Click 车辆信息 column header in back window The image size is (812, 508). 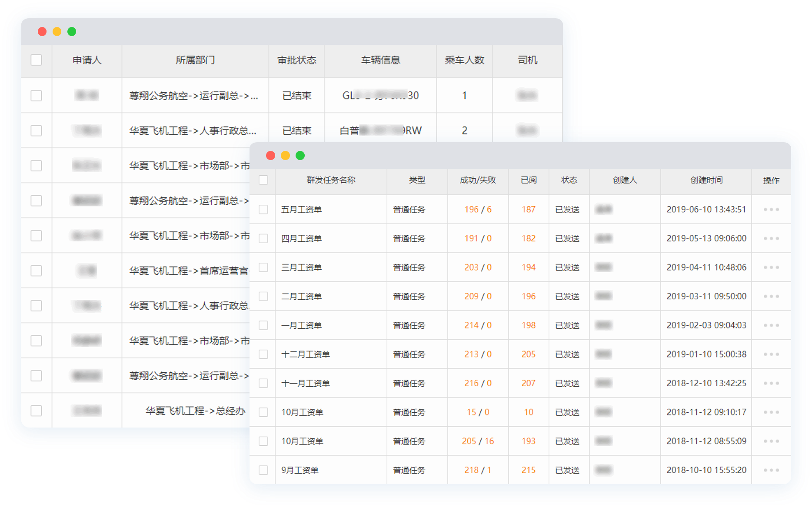point(380,60)
